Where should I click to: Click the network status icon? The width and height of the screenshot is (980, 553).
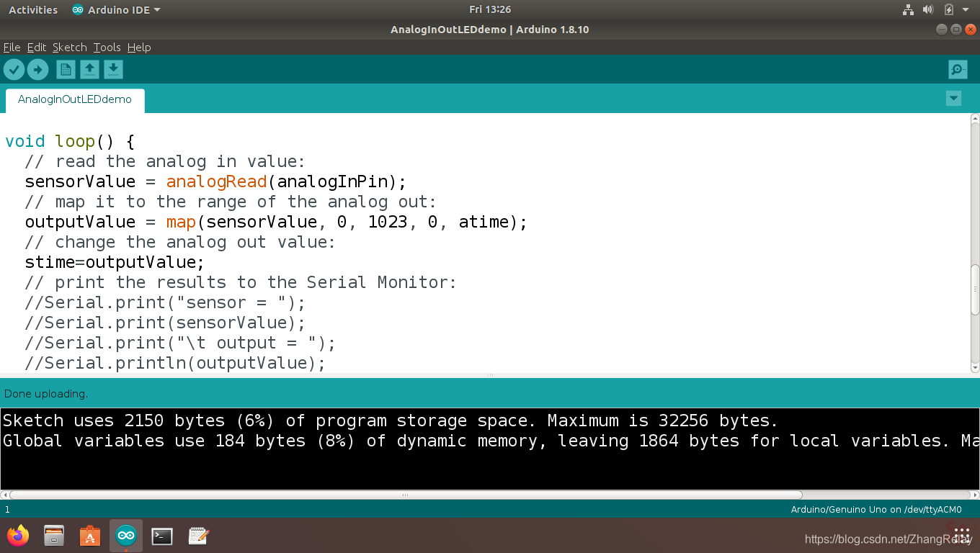tap(908, 9)
